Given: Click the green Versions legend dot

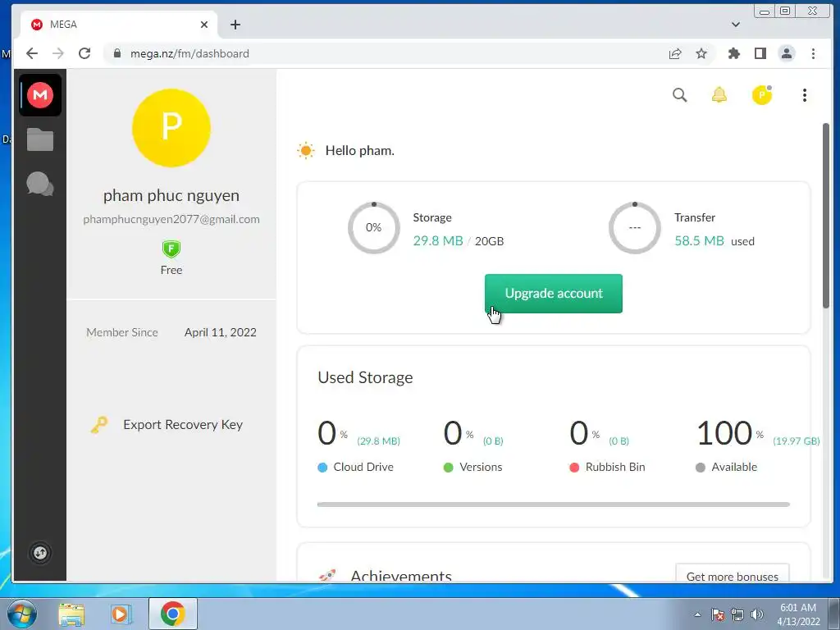Looking at the screenshot, I should point(449,467).
